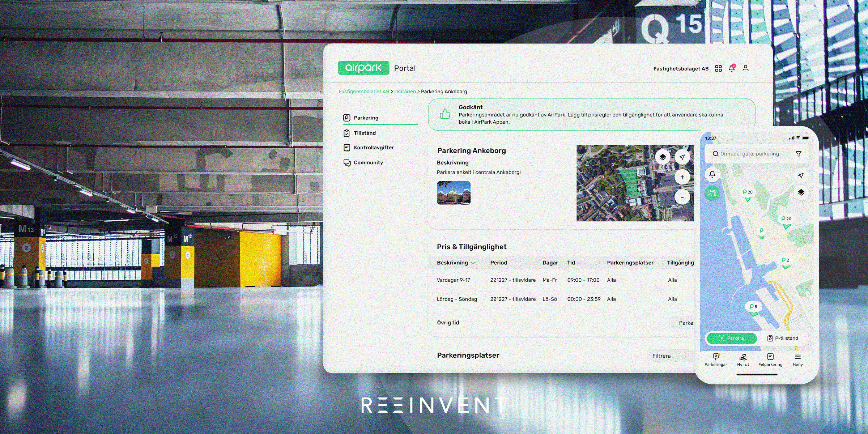Click '221227 - tillsvidare' in Lördag - Söndag row
The height and width of the screenshot is (434, 868).
pos(513,299)
